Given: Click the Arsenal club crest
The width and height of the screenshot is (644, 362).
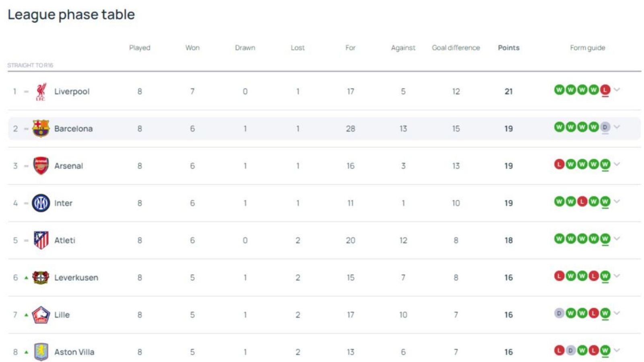Looking at the screenshot, I should [x=41, y=165].
